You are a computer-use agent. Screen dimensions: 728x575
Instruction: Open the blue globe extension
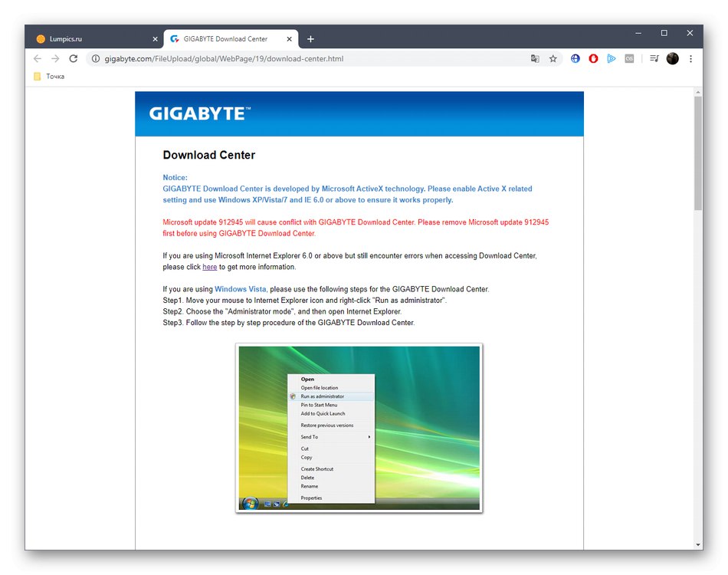[576, 58]
